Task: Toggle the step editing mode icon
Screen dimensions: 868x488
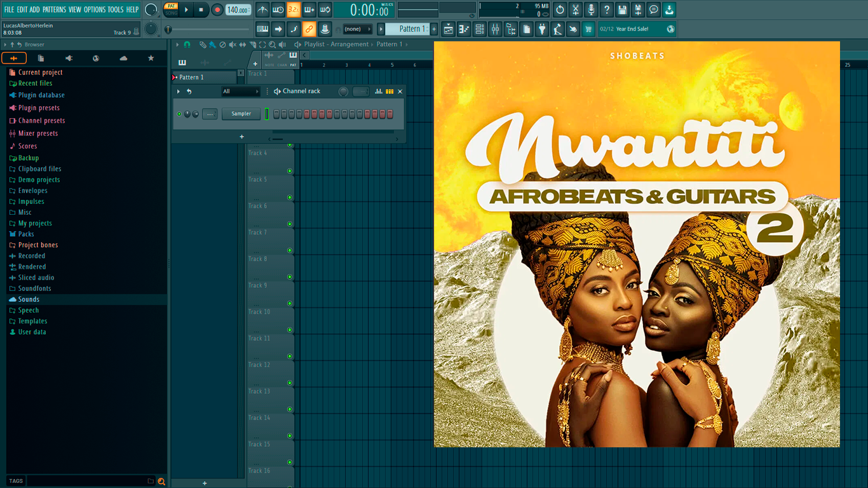Action: click(294, 29)
